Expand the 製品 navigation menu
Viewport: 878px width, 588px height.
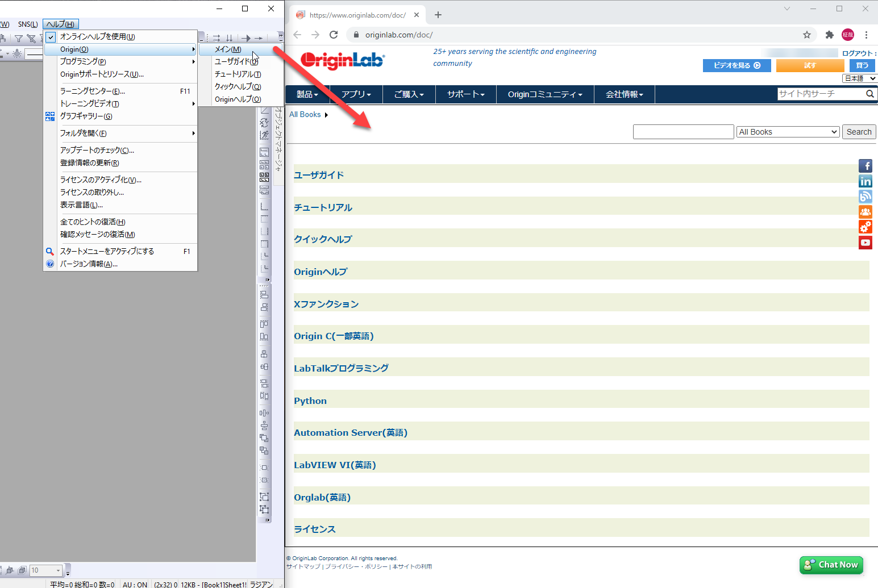307,94
